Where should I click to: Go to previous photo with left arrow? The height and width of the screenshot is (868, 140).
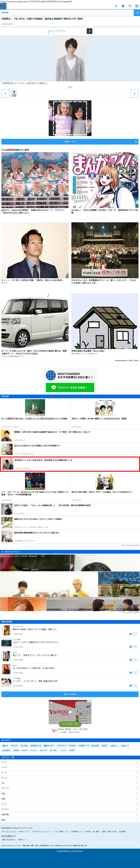5,94
